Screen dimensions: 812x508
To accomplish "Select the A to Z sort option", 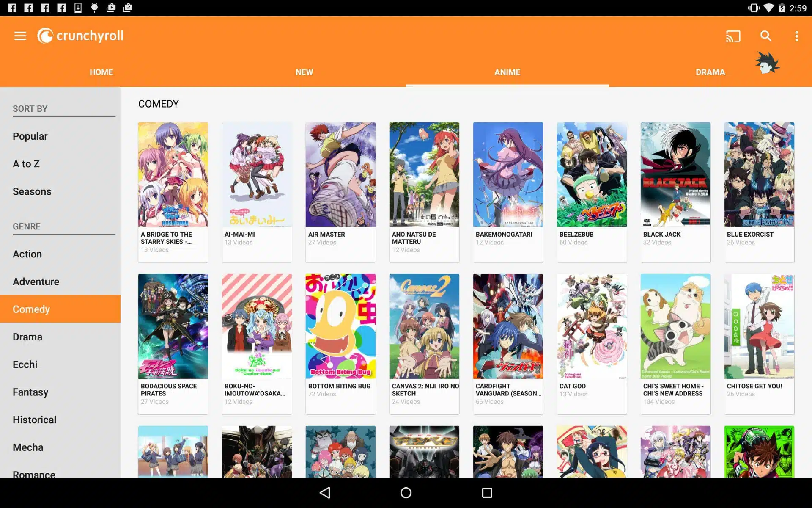I will click(x=25, y=163).
